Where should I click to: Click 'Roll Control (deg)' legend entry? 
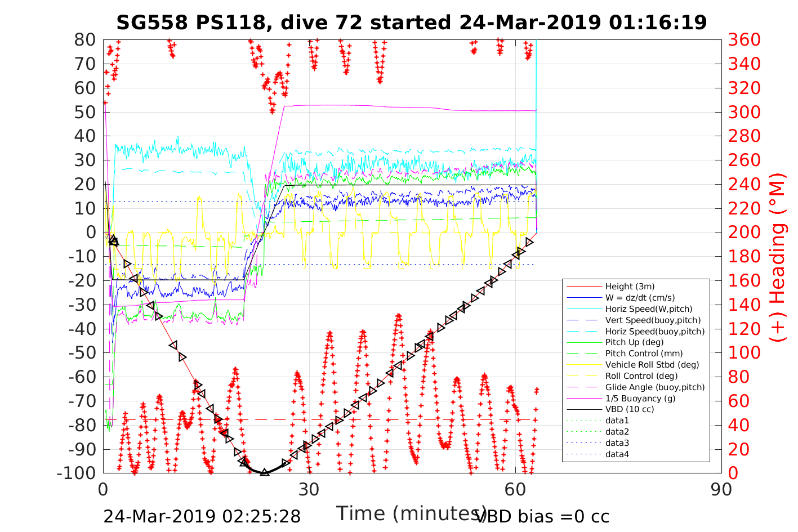641,376
